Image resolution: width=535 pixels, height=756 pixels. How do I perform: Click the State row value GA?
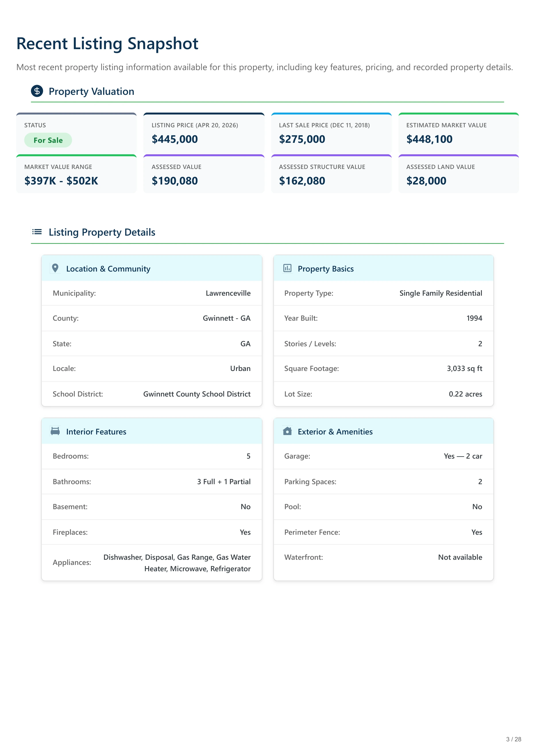coord(246,344)
